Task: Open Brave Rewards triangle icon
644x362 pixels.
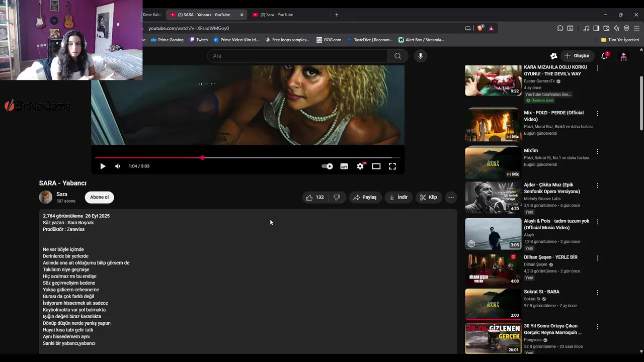Action: click(491, 28)
